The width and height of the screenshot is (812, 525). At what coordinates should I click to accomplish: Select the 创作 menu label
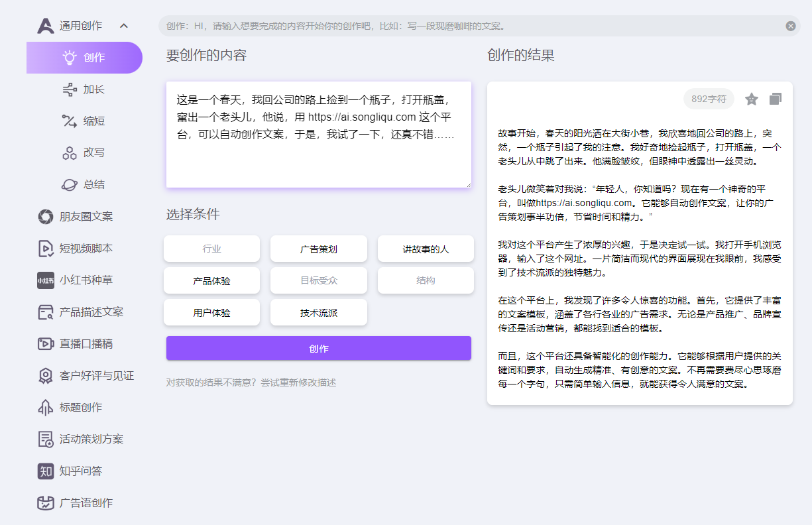[x=94, y=58]
